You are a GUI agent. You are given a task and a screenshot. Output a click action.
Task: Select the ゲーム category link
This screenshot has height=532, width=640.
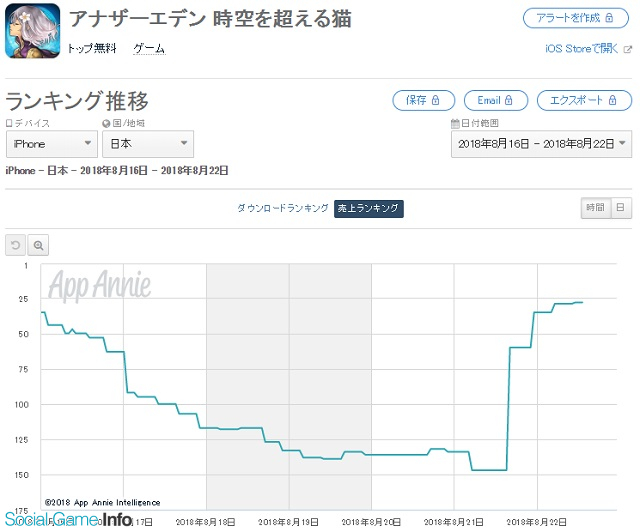[x=149, y=49]
